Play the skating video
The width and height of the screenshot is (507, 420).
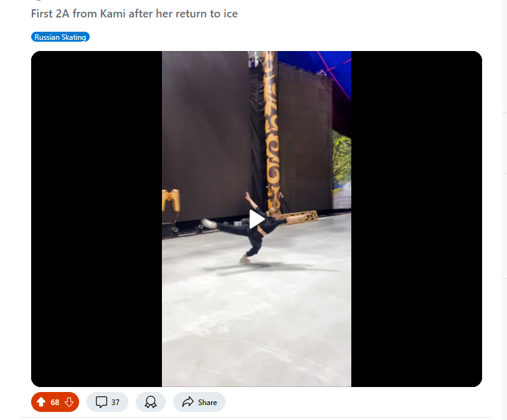(x=257, y=219)
